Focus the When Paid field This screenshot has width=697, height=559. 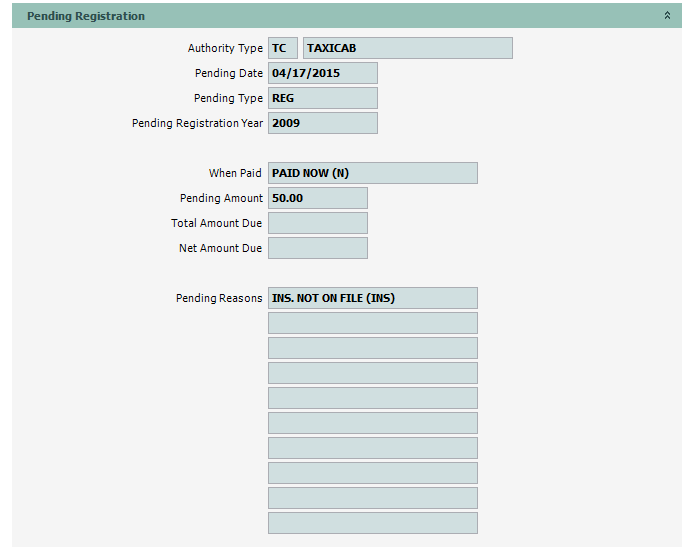click(372, 173)
